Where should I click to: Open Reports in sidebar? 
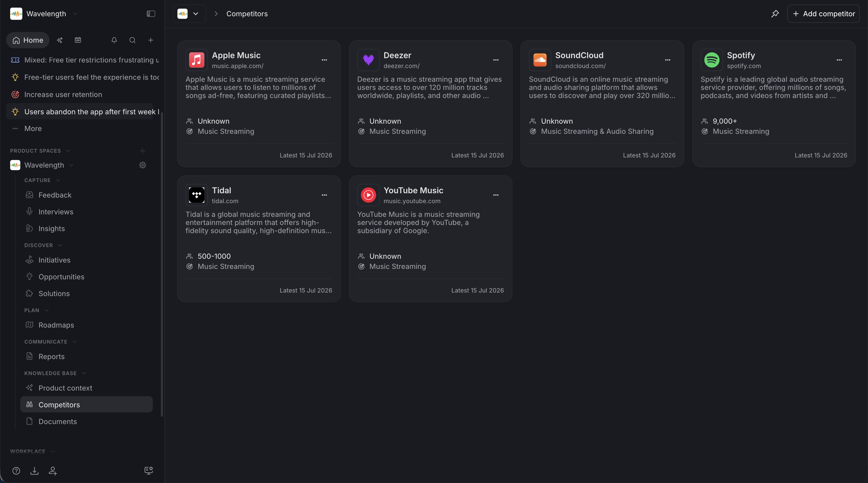[x=86, y=357]
